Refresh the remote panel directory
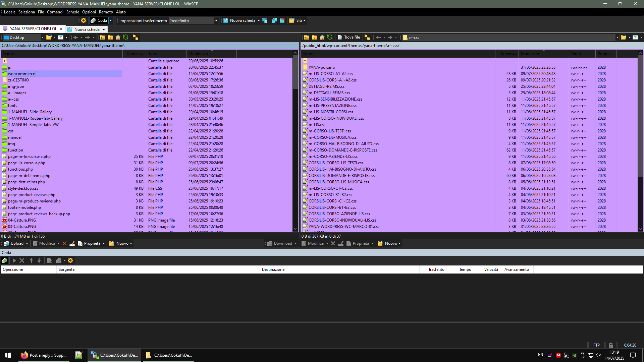The image size is (644, 362). pos(330,37)
